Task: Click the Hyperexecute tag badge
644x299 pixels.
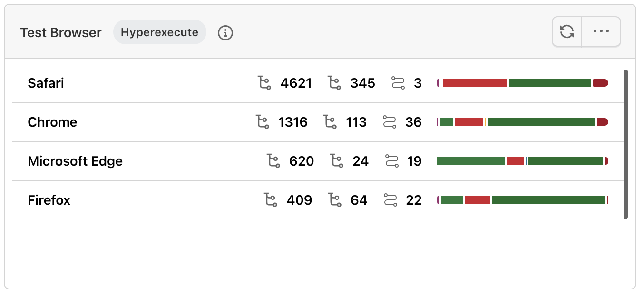Action: [x=159, y=32]
